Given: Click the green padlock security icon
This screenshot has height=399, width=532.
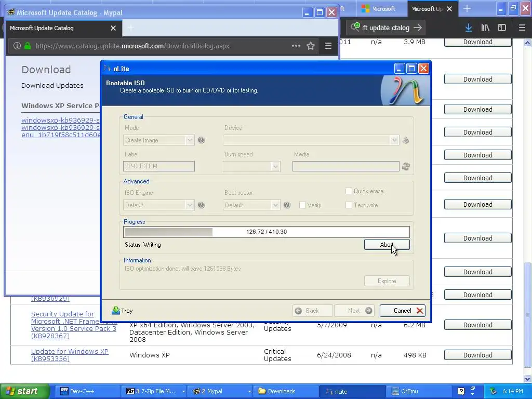Looking at the screenshot, I should click(x=28, y=46).
